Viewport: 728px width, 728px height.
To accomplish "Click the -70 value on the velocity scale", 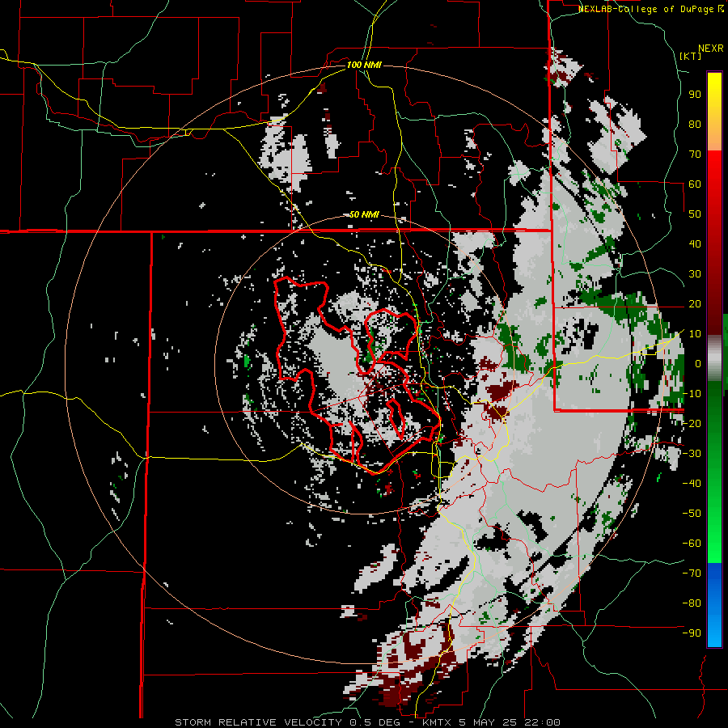I will click(692, 574).
